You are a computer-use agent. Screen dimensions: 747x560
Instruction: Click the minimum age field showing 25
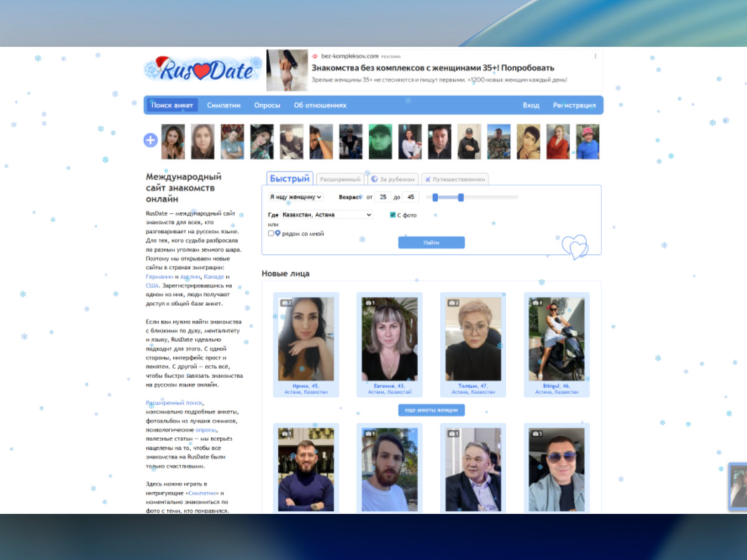383,197
